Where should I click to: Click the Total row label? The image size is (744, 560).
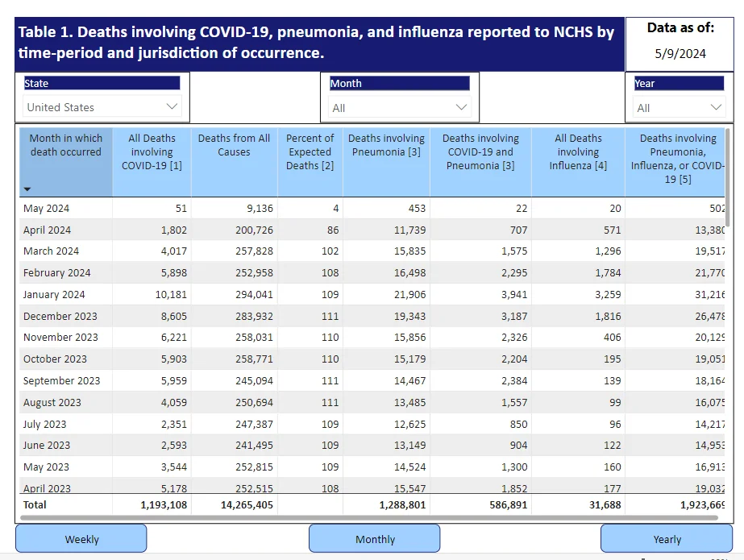point(35,504)
